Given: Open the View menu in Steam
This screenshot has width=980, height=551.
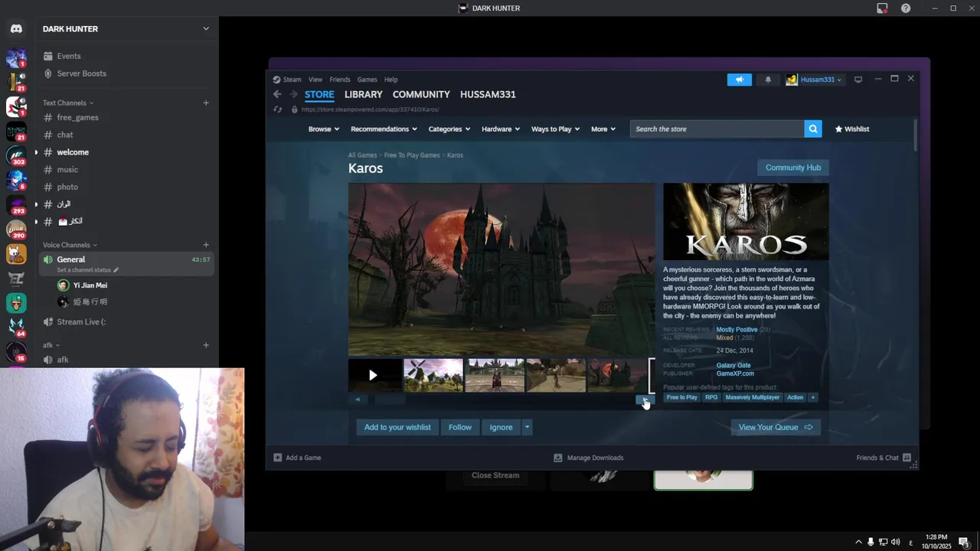Looking at the screenshot, I should point(315,80).
